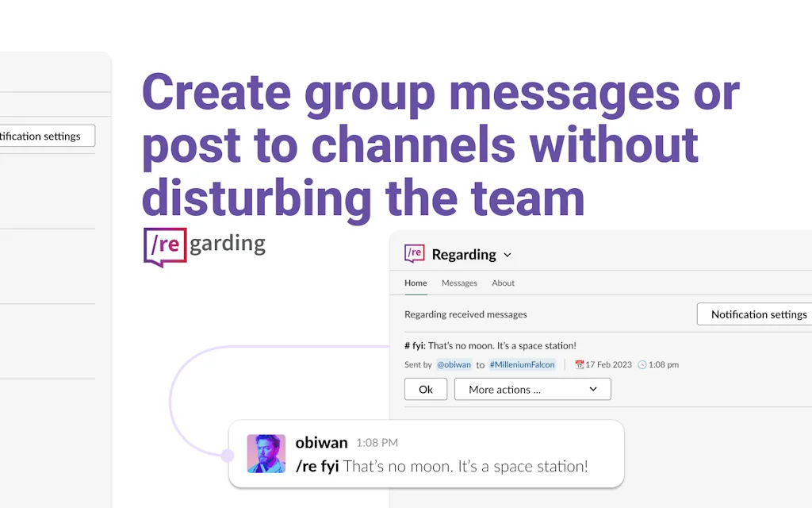Expand the chevron next to Regarding title

click(x=507, y=255)
